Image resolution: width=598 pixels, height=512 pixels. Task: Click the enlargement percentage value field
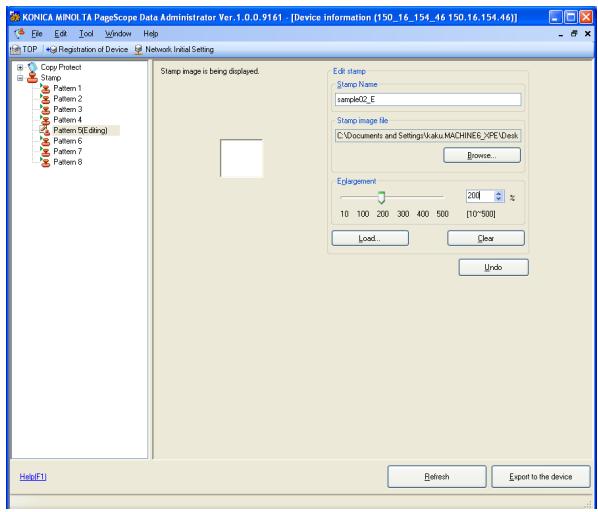point(480,196)
